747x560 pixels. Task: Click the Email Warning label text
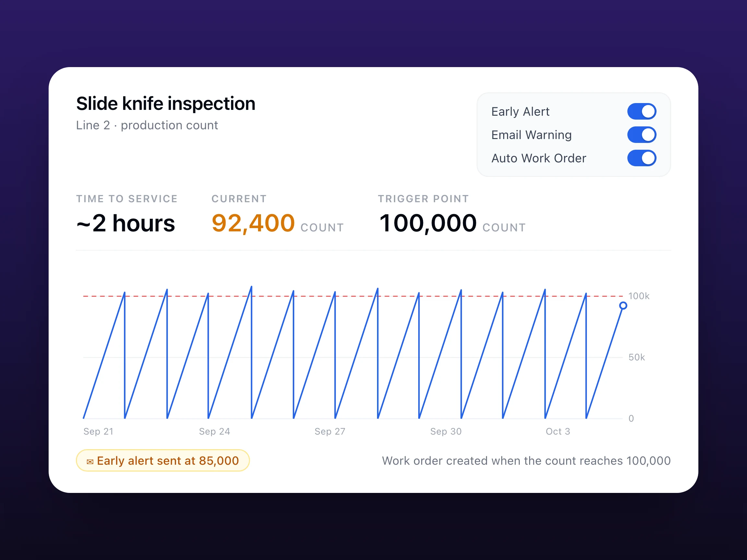tap(531, 135)
